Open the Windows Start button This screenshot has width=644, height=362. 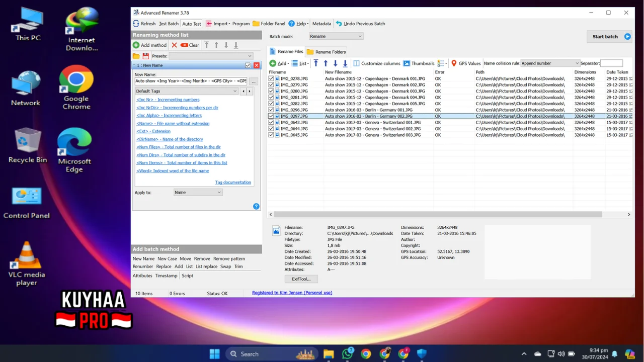pos(214,354)
